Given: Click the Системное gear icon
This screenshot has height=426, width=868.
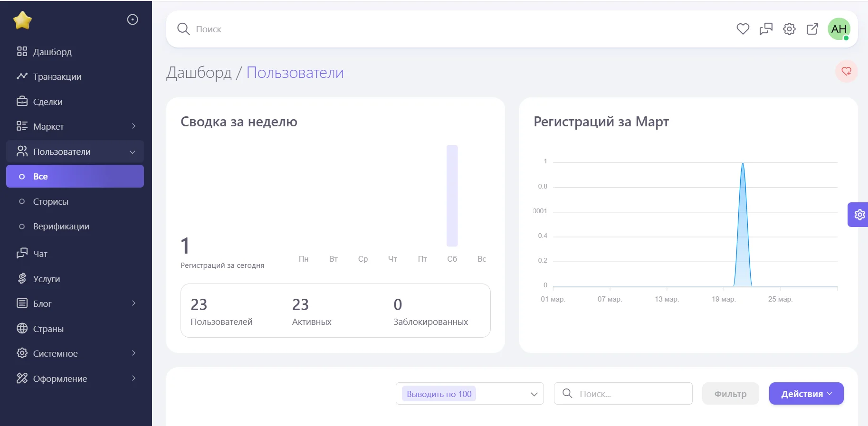Looking at the screenshot, I should click(x=22, y=353).
